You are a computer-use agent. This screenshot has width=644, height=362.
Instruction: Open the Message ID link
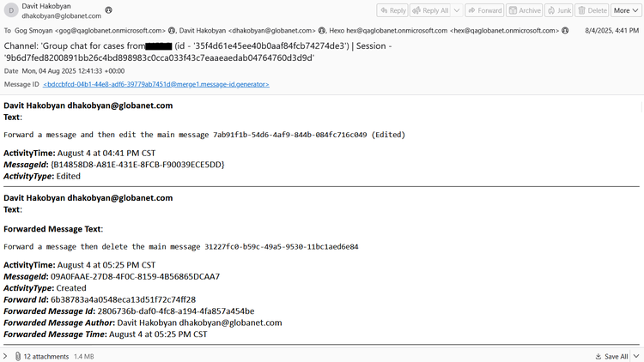156,85
